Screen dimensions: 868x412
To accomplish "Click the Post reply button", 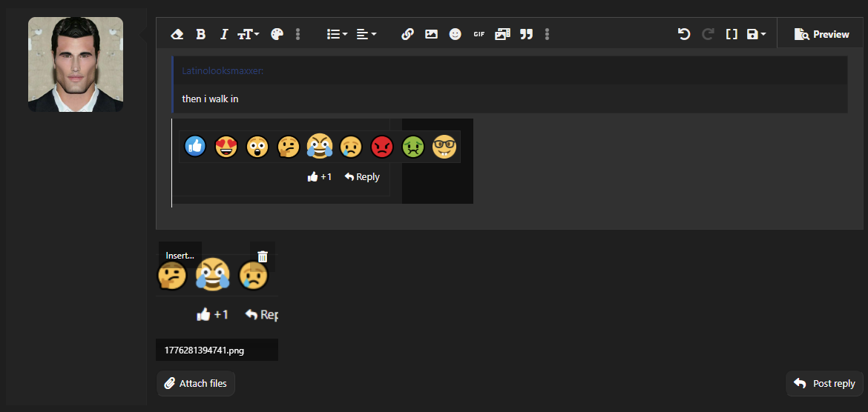I will [824, 383].
